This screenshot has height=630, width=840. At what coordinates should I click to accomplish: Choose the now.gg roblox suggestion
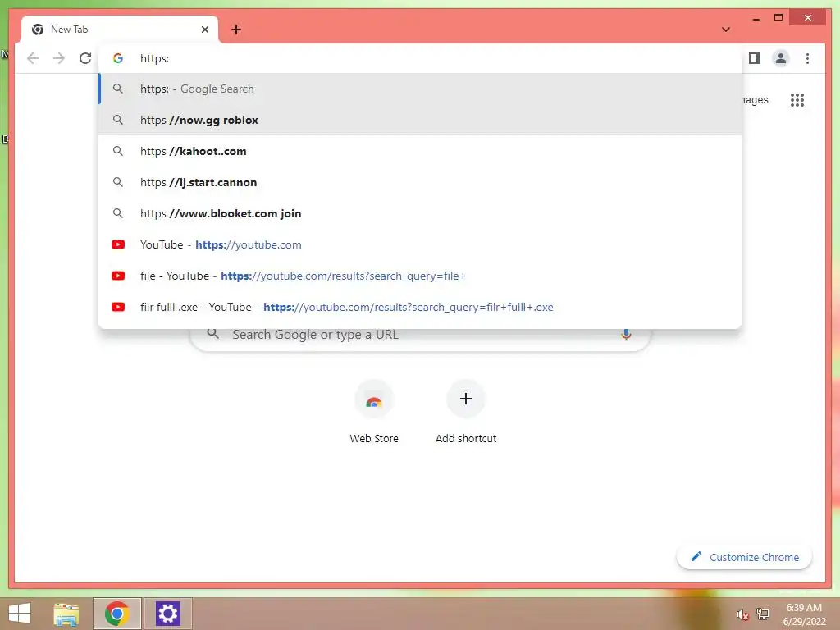(x=420, y=120)
